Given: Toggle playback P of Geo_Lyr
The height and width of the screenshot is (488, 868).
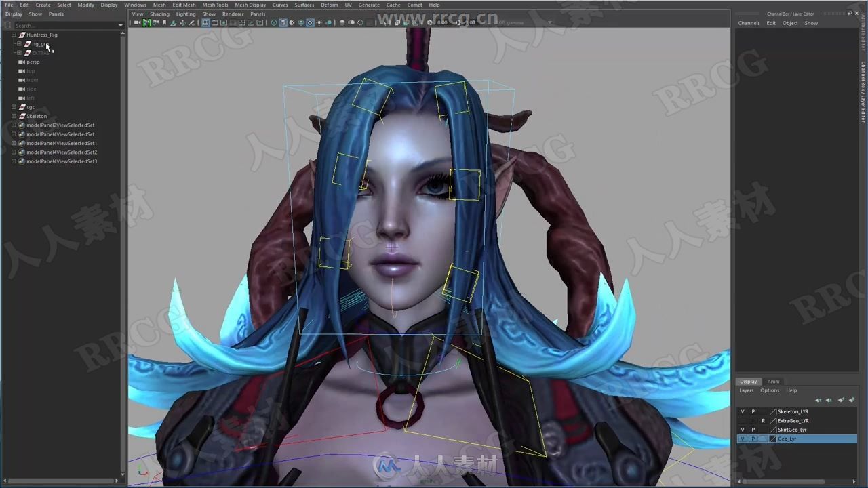Looking at the screenshot, I should coord(753,439).
